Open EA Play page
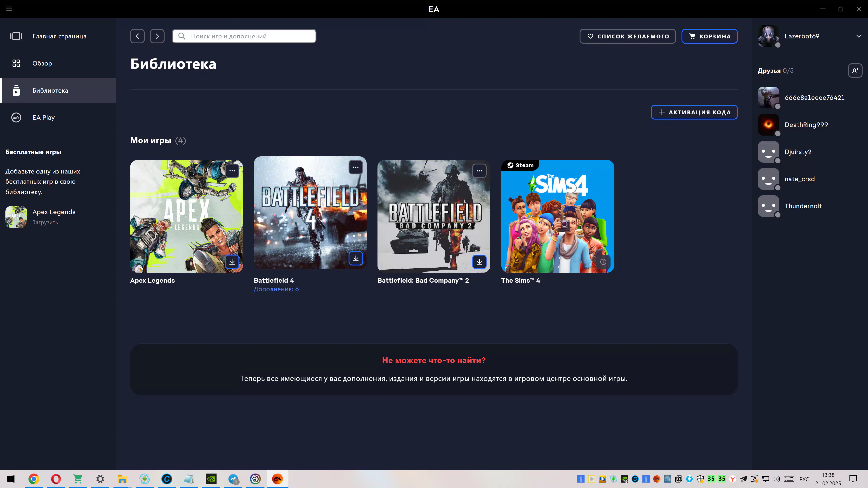The height and width of the screenshot is (488, 868). (x=58, y=117)
